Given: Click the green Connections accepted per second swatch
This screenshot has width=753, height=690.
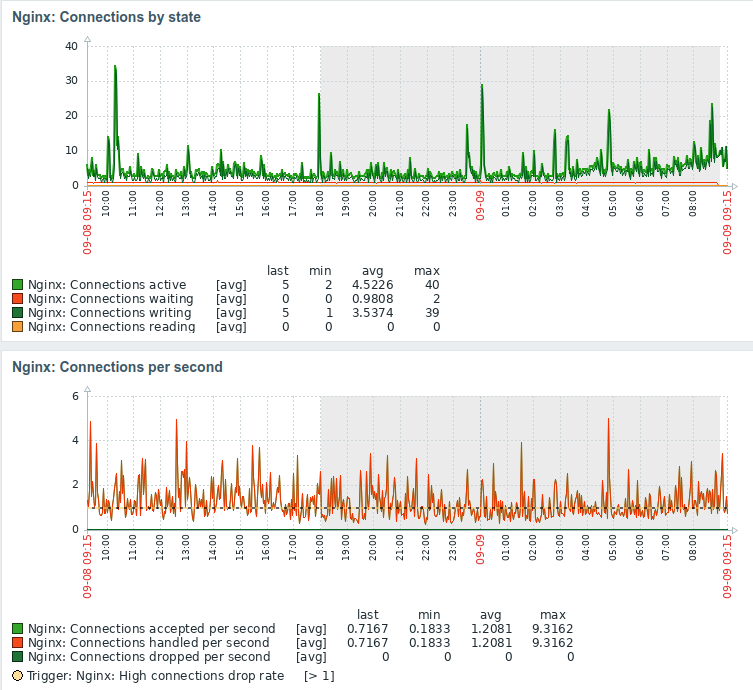Looking at the screenshot, I should (17, 629).
